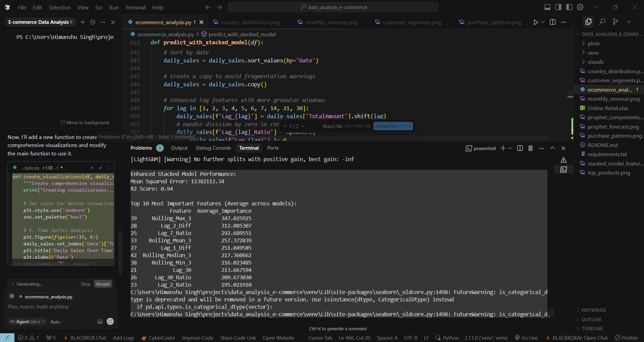
Task: Open the Terminal menu
Action: 135,7
